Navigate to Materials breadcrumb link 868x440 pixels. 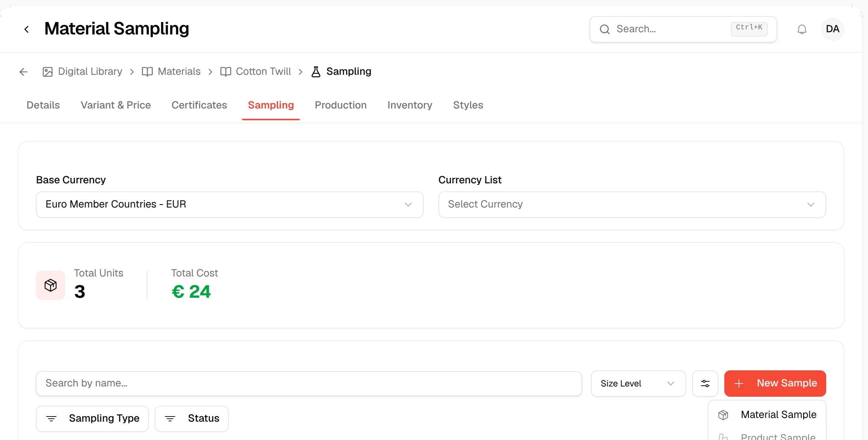click(179, 71)
